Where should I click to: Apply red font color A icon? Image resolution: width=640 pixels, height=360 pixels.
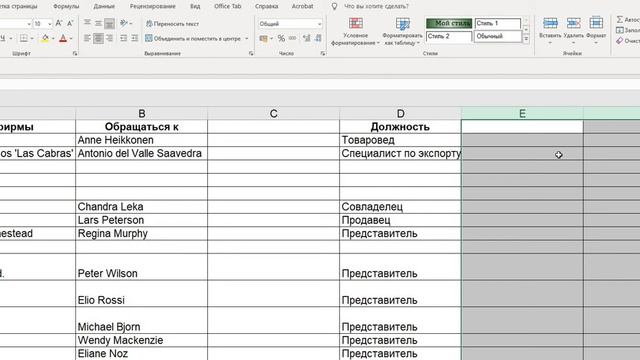[x=63, y=39]
